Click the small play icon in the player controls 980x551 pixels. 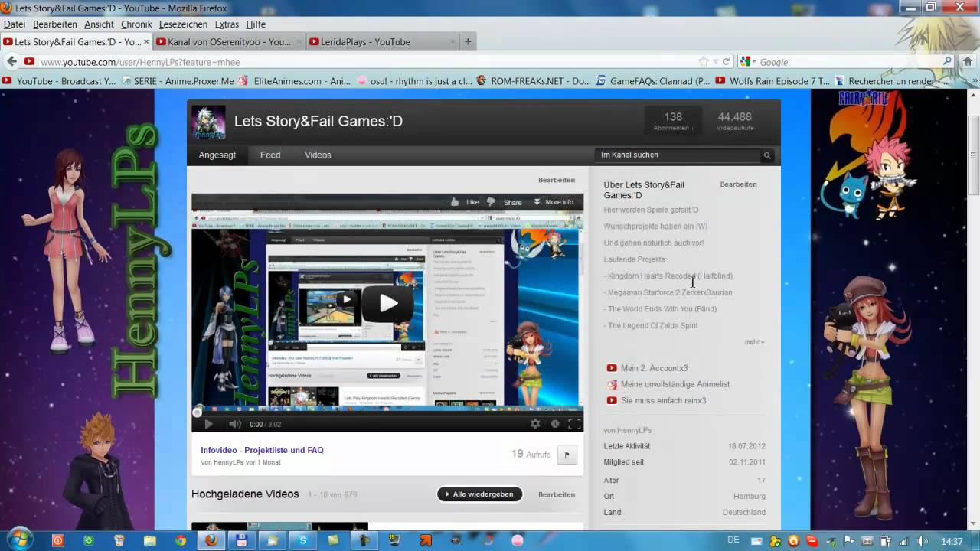tap(208, 423)
